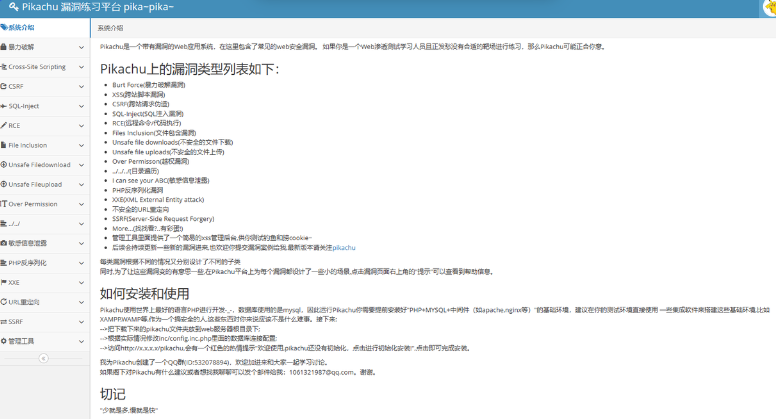The image size is (776, 419).
Task: Click the File Inclusion sidebar icon
Action: [x=5, y=145]
